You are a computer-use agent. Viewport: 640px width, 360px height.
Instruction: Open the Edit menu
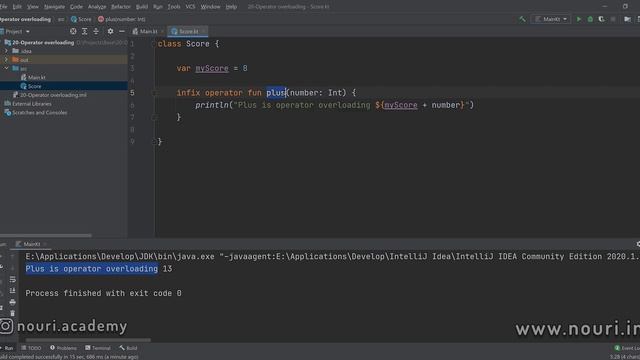[x=17, y=7]
